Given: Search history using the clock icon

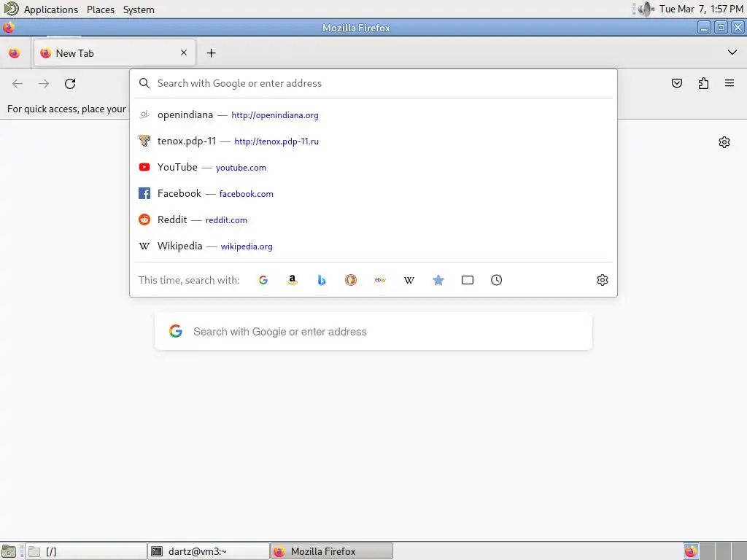Looking at the screenshot, I should pos(496,280).
